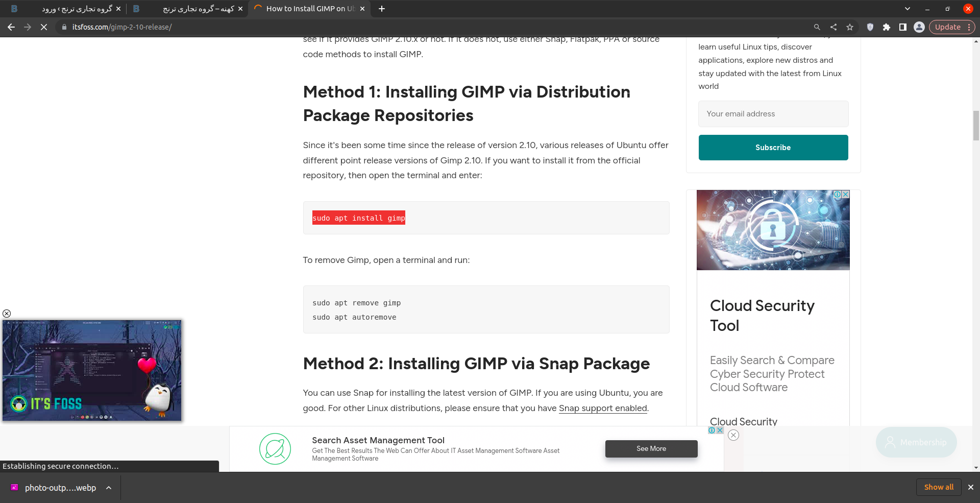Screen dimensions: 980x503
Task: Expand the tab search dropdown chevron
Action: pyautogui.click(x=907, y=9)
